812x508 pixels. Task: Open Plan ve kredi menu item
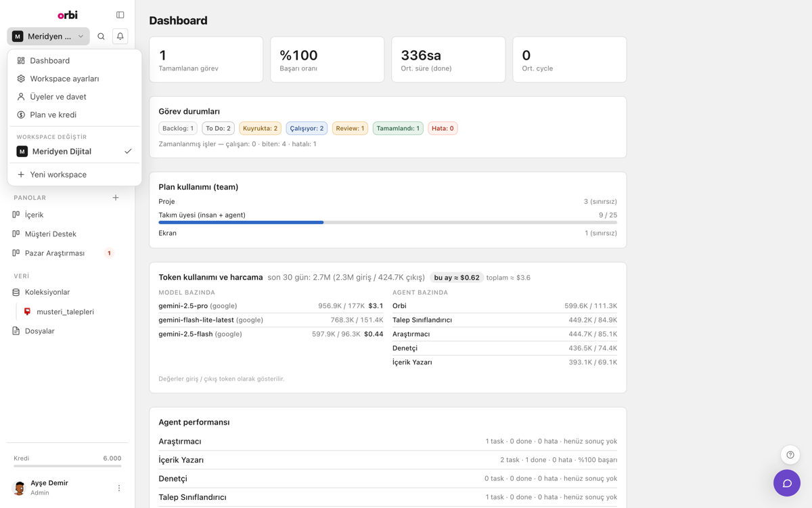tap(74, 115)
